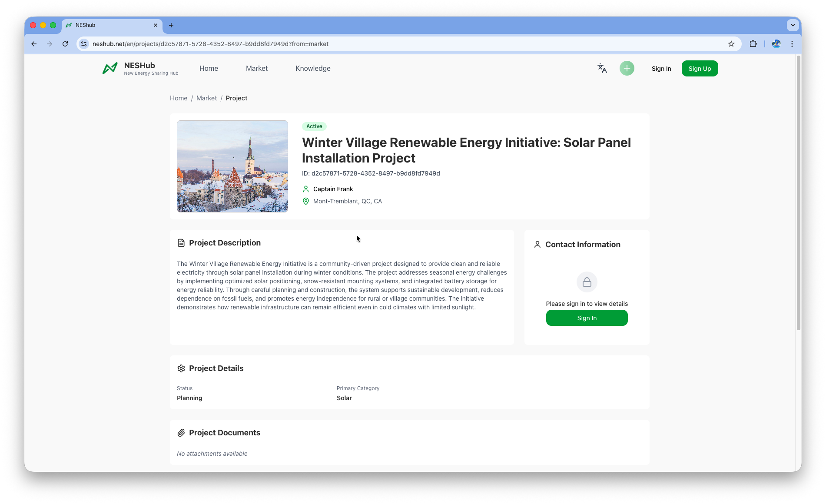Screen dimensions: 826x504
Task: Click the Sign Up button
Action: point(700,69)
